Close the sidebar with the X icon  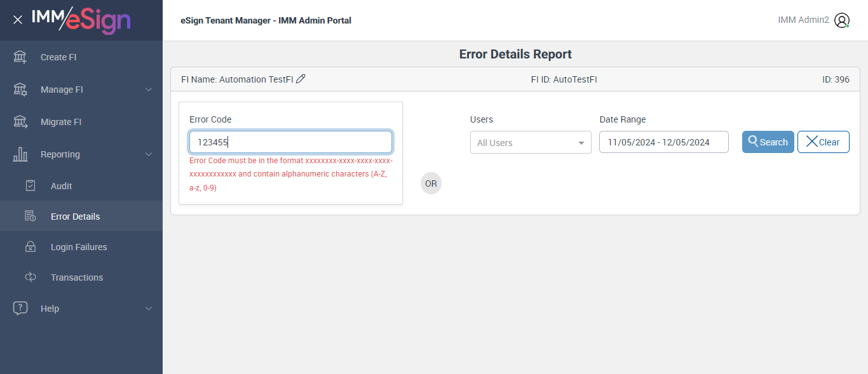[18, 20]
